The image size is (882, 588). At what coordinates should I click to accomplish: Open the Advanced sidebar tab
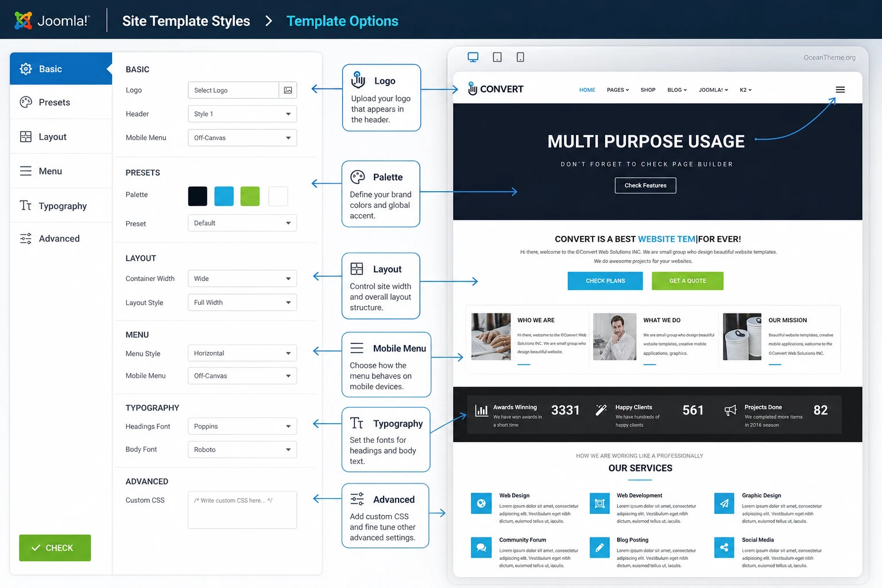tap(61, 238)
